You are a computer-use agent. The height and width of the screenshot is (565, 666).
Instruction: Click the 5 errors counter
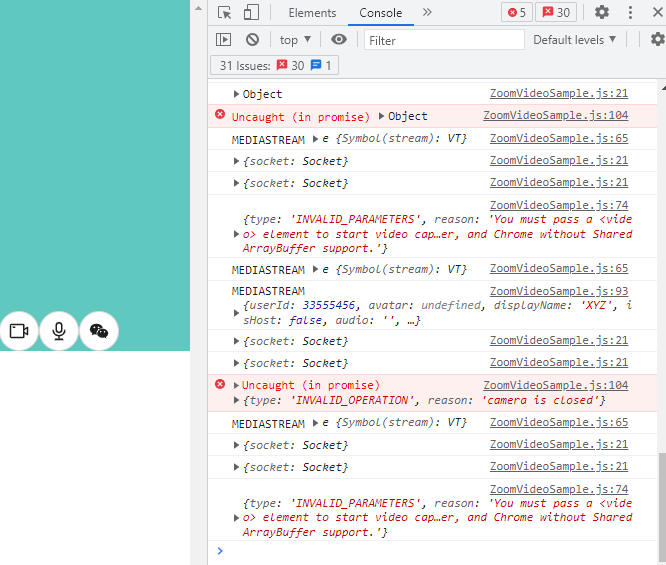click(517, 13)
